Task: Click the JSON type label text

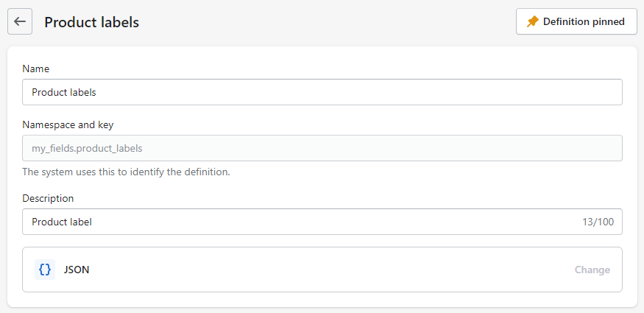Action: pos(77,270)
